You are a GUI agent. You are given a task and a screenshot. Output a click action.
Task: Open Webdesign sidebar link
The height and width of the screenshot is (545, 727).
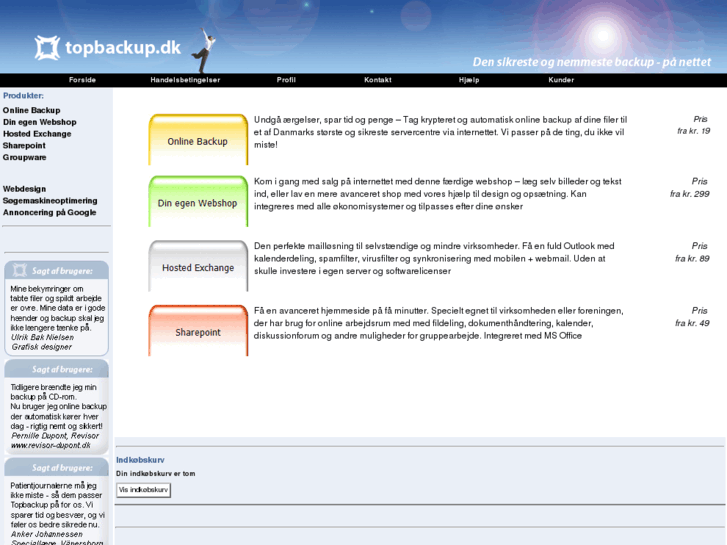[24, 189]
